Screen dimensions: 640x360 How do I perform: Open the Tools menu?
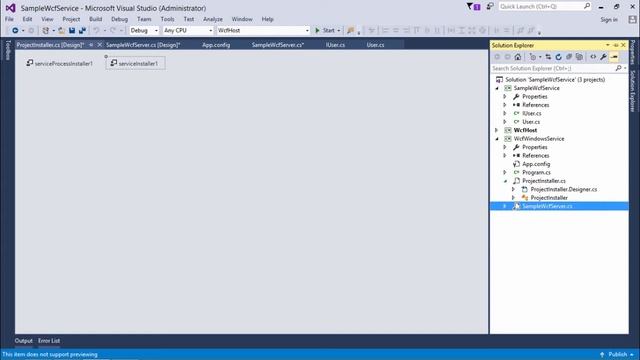point(167,19)
